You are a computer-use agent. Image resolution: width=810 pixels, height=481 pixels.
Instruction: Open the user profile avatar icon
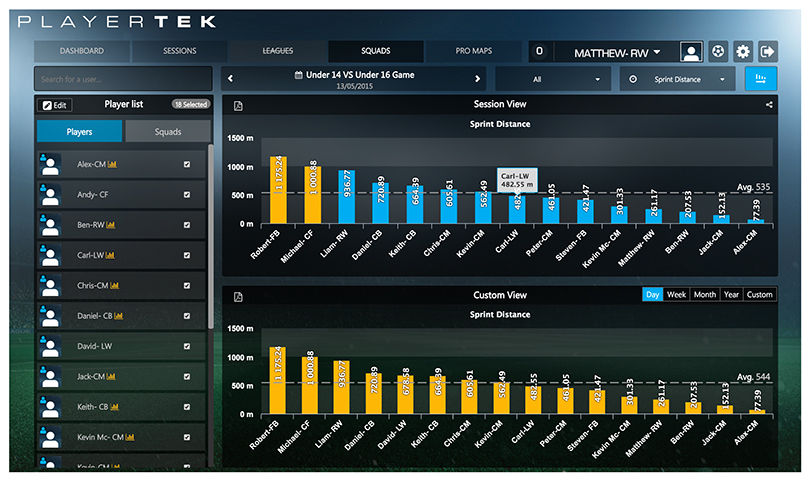coord(691,52)
